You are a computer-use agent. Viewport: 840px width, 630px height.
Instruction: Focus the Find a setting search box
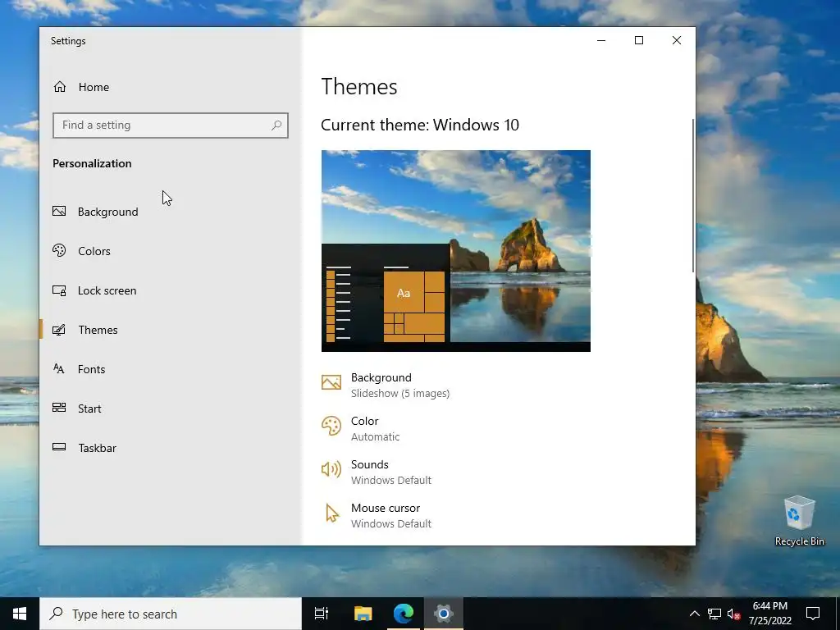(x=171, y=126)
